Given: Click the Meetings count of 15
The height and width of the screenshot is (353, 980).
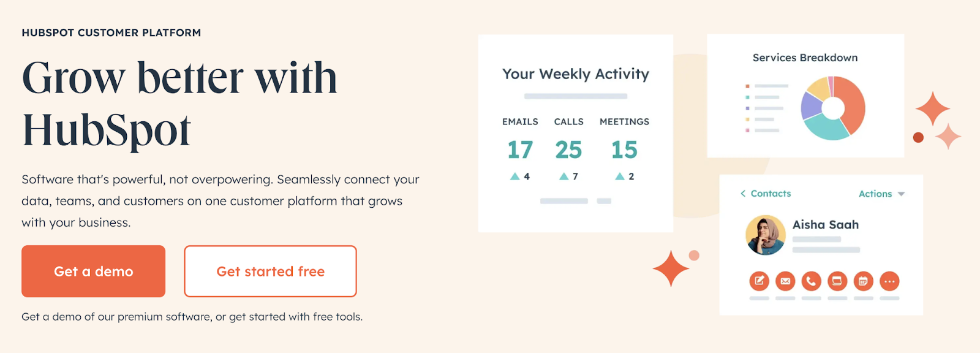Looking at the screenshot, I should [x=624, y=150].
